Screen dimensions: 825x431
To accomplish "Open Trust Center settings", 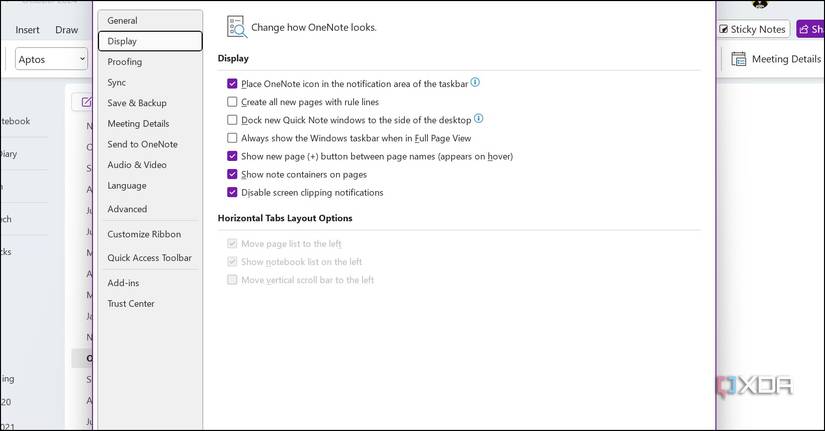I will (150, 304).
